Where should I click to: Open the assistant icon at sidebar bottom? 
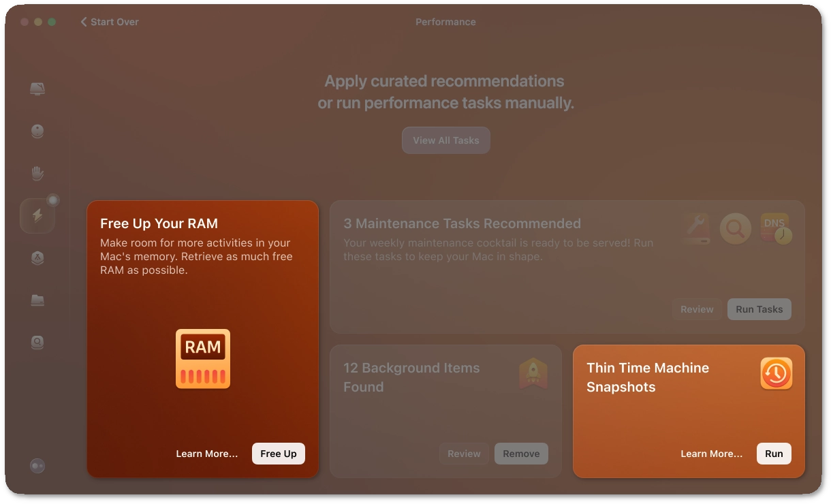pos(37,466)
